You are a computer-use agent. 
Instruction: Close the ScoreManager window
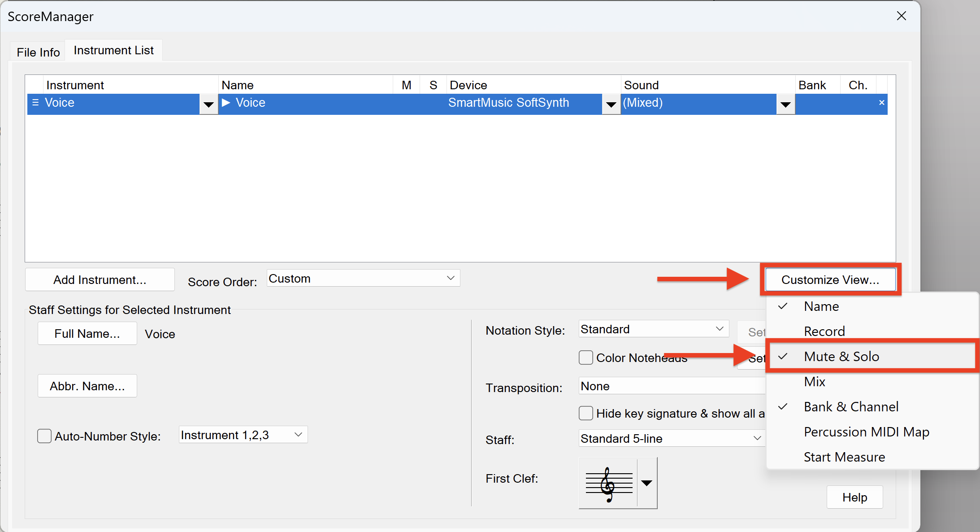click(902, 16)
